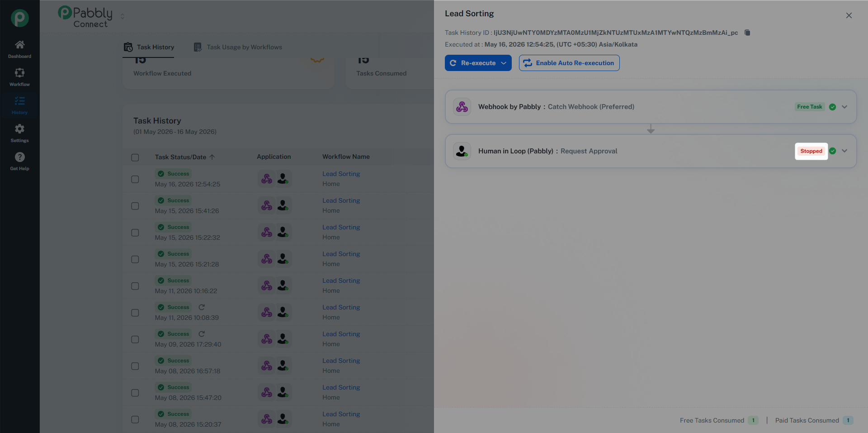Select the May 15, 2026 15:21:28 task checkbox

[x=135, y=259]
